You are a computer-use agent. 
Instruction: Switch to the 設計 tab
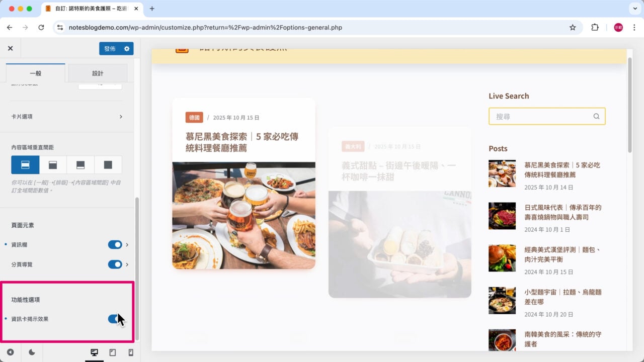click(98, 73)
